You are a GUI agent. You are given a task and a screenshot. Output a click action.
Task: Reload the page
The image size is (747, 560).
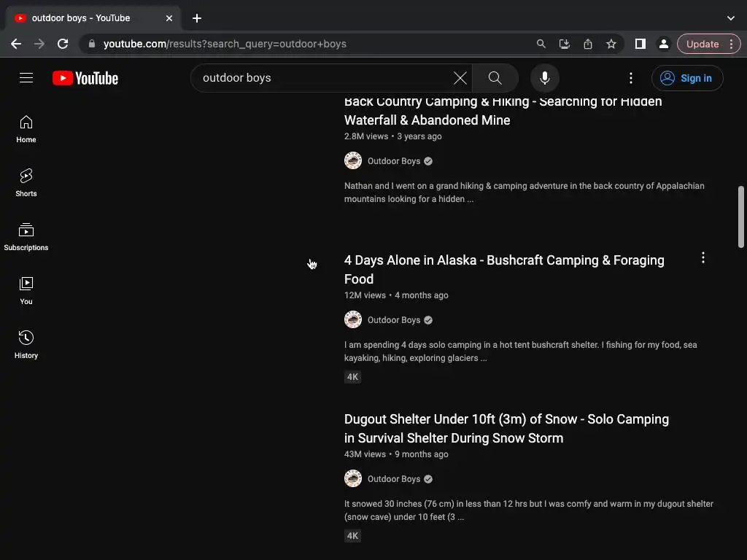pos(63,44)
